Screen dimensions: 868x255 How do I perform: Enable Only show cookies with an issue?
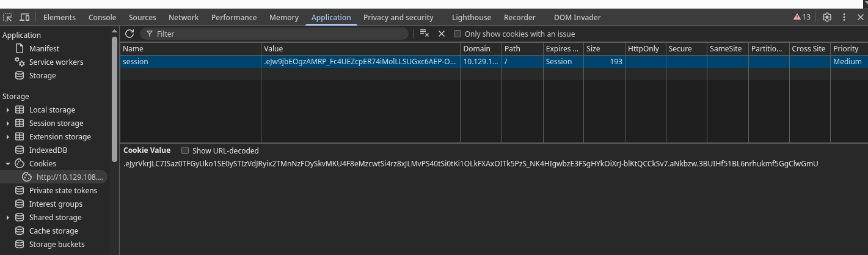click(x=458, y=34)
